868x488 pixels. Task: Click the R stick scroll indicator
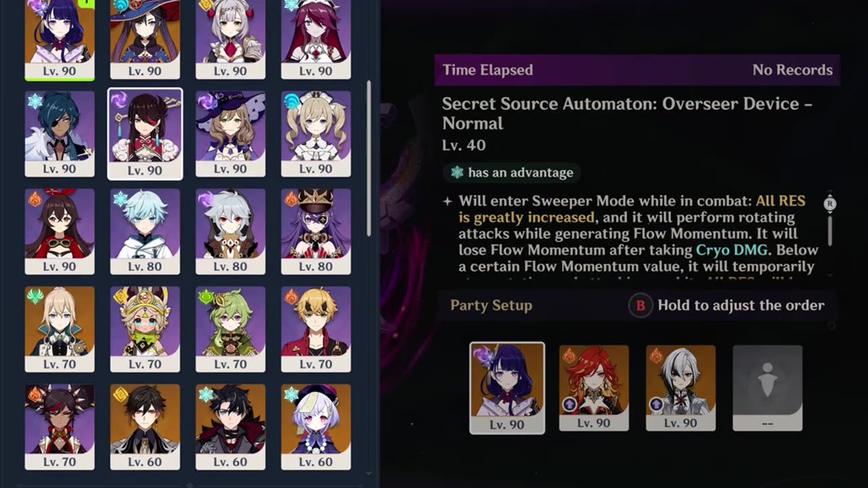click(830, 203)
